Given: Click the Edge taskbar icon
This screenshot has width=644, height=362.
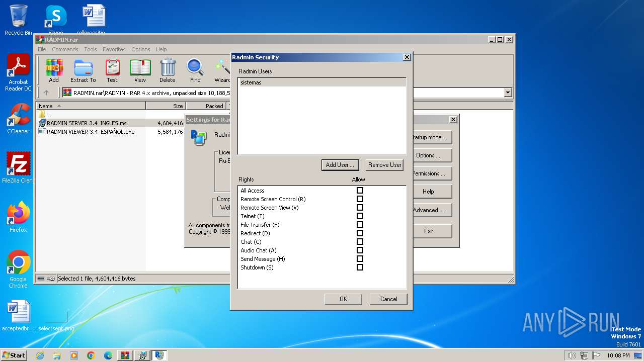Looking at the screenshot, I should [108, 355].
